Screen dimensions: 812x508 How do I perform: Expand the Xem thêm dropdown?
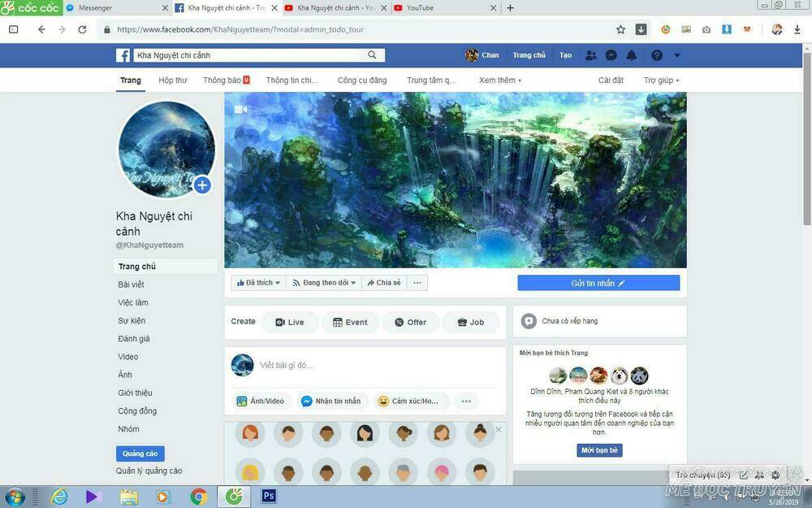pos(499,80)
